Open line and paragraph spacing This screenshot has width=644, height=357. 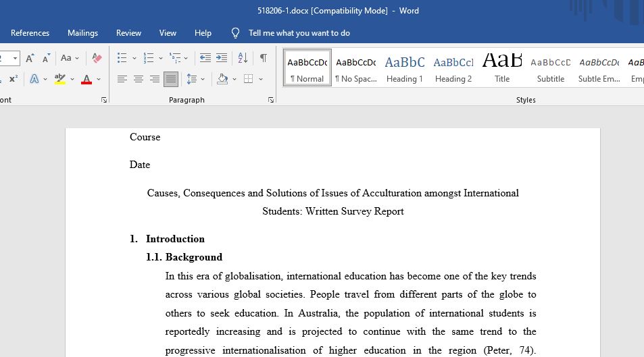click(191, 79)
